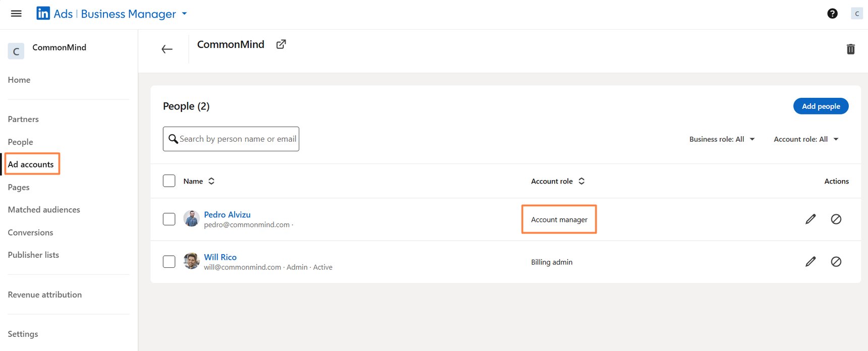Check the box for Will Rico
Image resolution: width=868 pixels, height=351 pixels.
[169, 261]
